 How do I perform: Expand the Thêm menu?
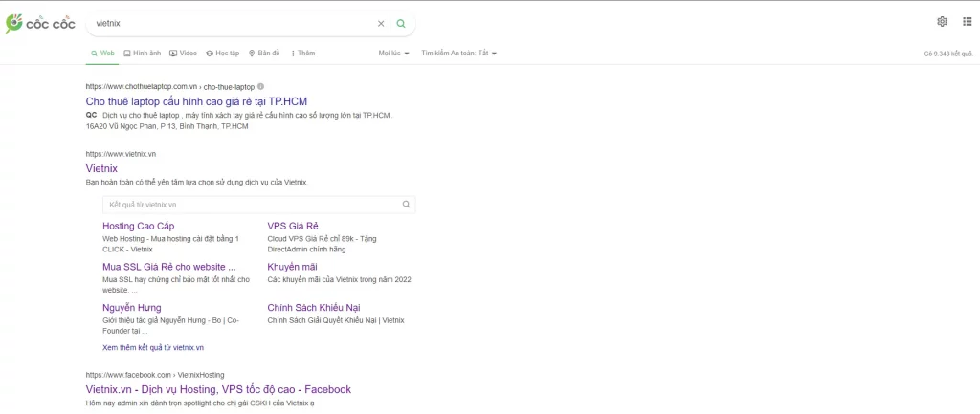coord(303,54)
